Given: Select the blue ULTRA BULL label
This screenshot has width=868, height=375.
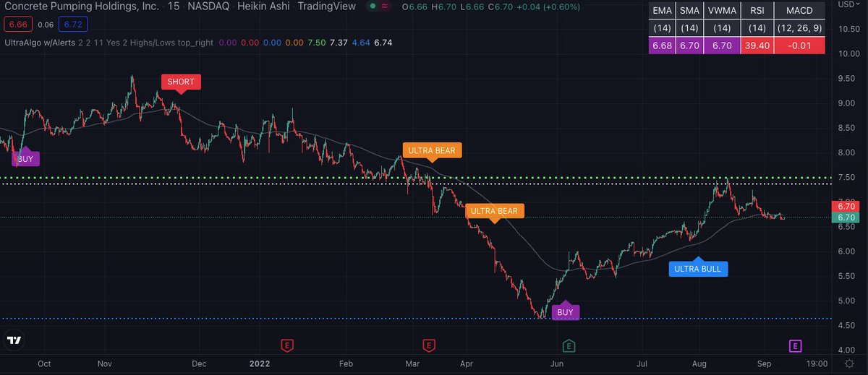Looking at the screenshot, I should point(697,268).
